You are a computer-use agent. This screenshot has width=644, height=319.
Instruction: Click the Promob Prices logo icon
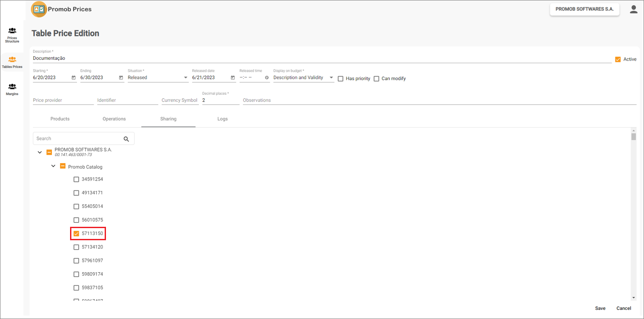tap(39, 9)
